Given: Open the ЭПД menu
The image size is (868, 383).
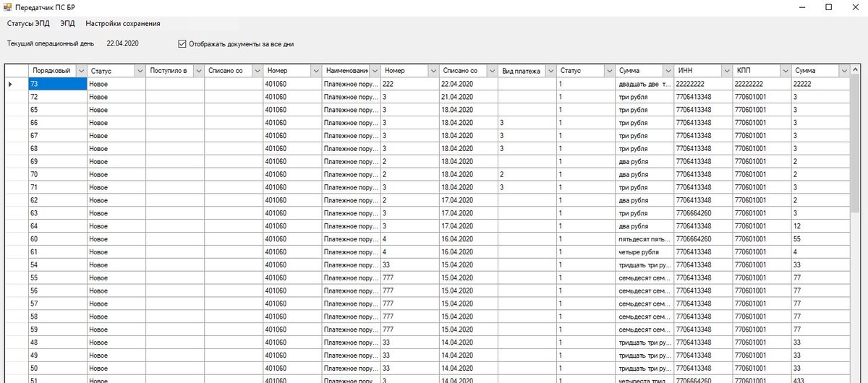Looking at the screenshot, I should point(67,23).
